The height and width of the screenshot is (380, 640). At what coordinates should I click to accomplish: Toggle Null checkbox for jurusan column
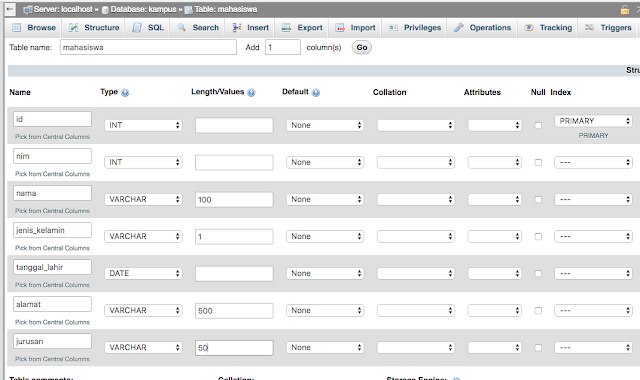[x=538, y=348]
